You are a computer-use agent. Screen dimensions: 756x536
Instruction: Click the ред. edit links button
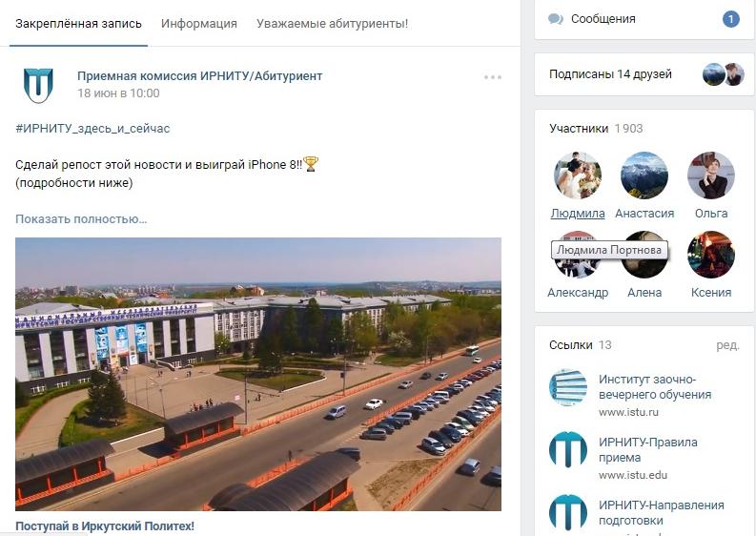tap(727, 345)
